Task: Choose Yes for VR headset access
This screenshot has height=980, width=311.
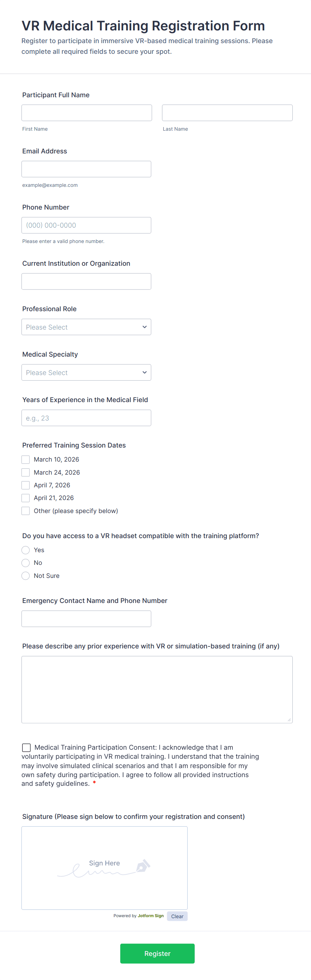Action: click(25, 550)
